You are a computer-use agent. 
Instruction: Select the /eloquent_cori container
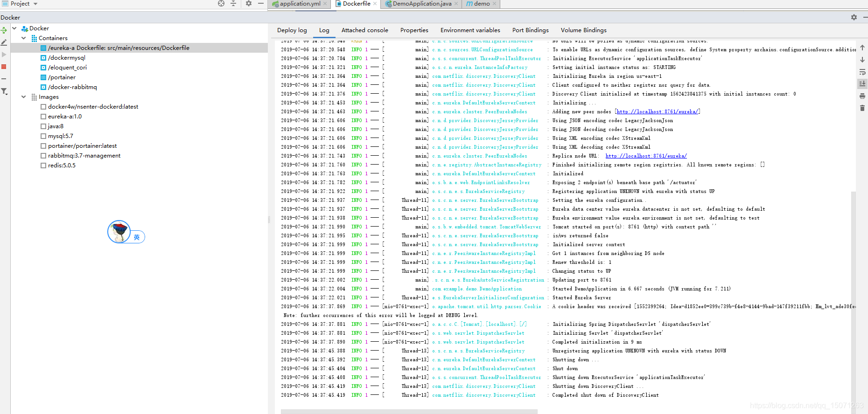pyautogui.click(x=67, y=67)
